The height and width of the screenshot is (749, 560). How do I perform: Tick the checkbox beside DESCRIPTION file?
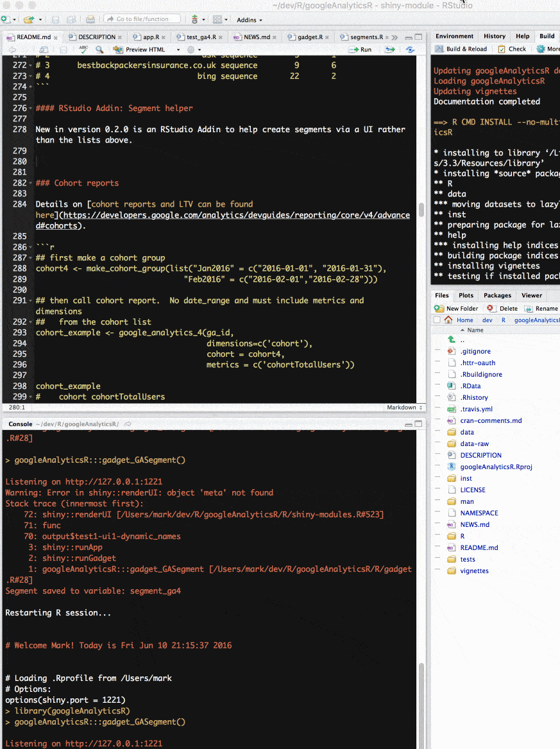437,455
